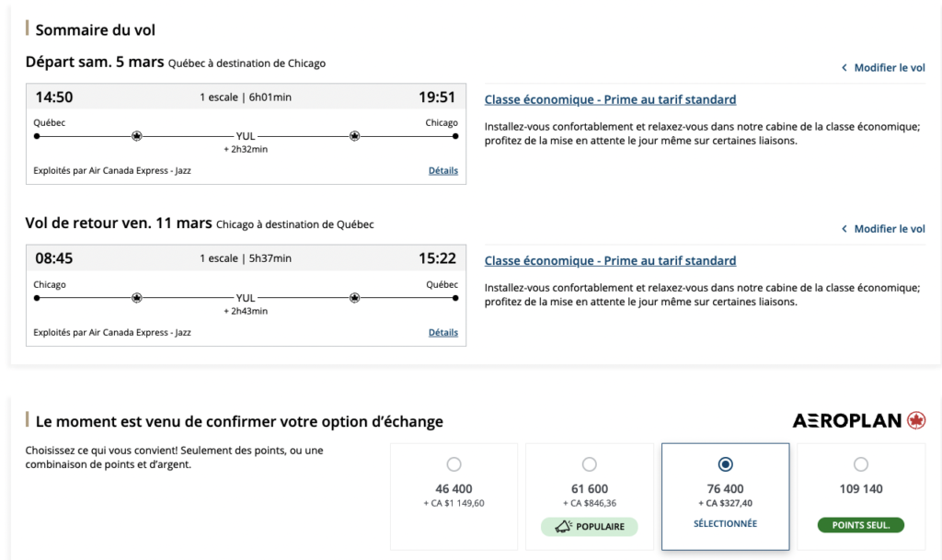Viewport: 942px width, 560px height.
Task: Expand Détails for the Québec–Chicago flight
Action: pyautogui.click(x=443, y=171)
